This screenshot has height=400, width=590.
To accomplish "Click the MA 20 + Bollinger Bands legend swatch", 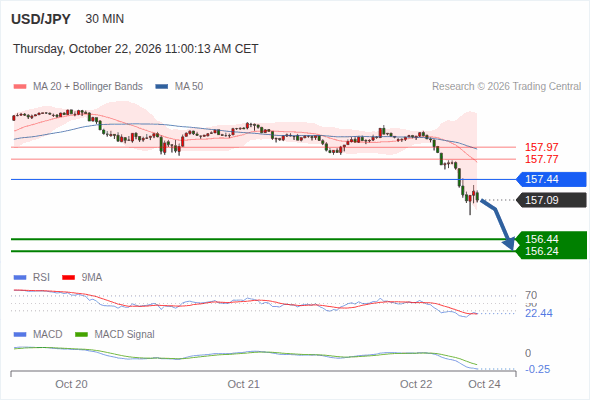I will 20,87.
